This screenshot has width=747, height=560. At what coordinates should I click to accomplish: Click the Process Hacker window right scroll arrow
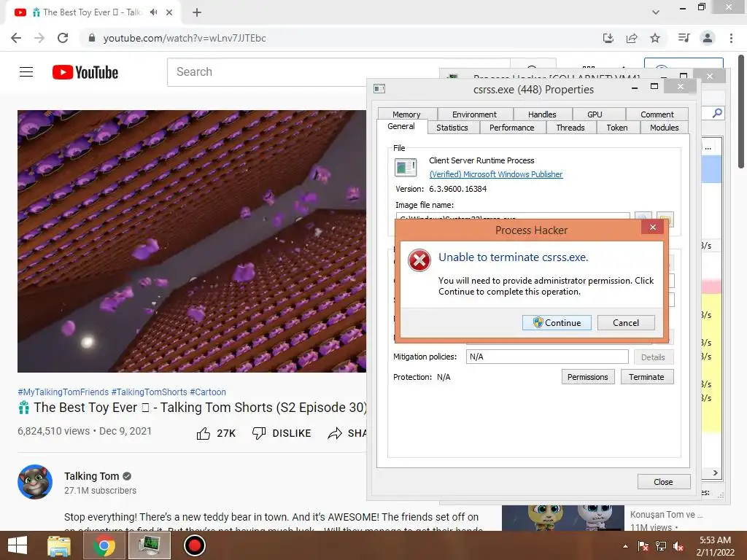pyautogui.click(x=715, y=472)
